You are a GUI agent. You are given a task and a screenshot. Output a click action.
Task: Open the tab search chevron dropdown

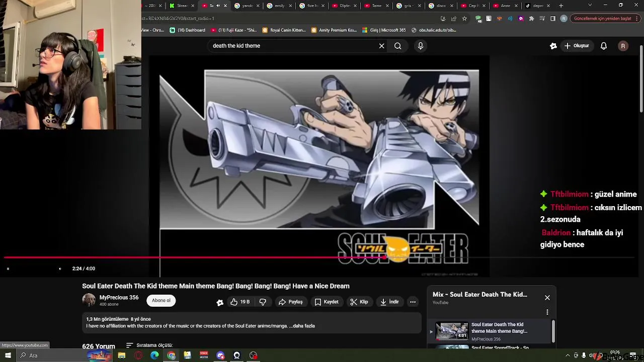click(x=590, y=5)
